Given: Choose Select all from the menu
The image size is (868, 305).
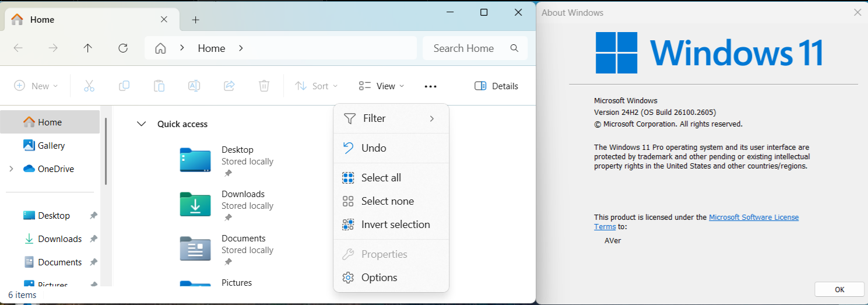Looking at the screenshot, I should click(x=391, y=178).
